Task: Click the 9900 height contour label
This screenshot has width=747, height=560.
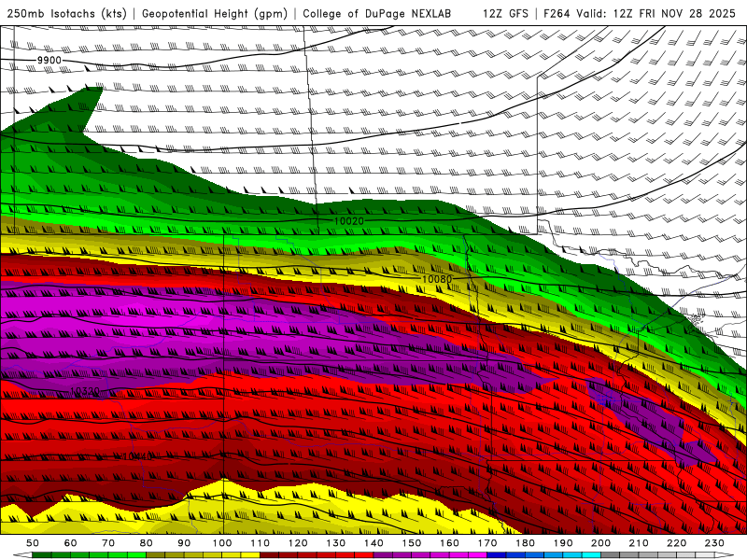Action: (x=49, y=60)
